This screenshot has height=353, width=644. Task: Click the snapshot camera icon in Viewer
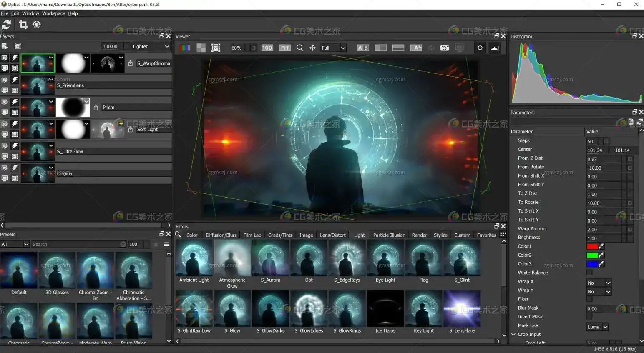[x=445, y=48]
